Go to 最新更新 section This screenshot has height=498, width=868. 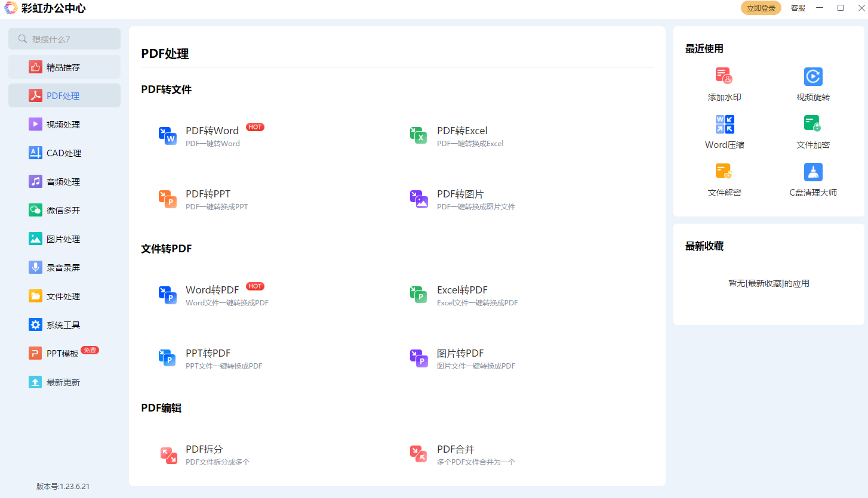(64, 382)
